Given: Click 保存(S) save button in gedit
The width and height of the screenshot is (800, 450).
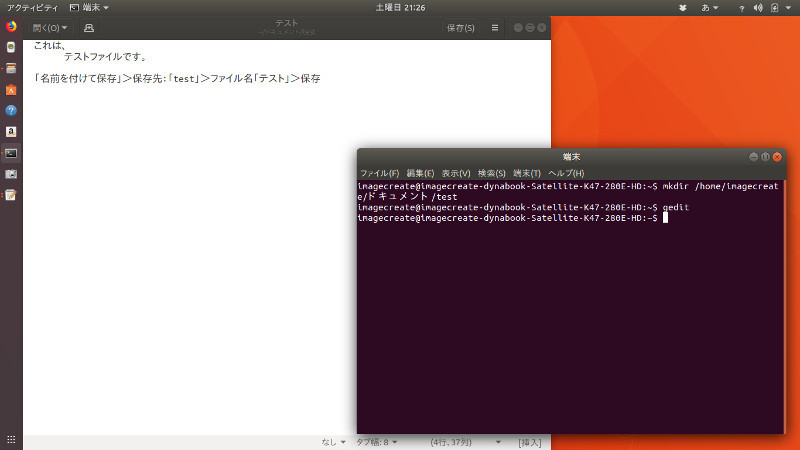Looking at the screenshot, I should click(460, 28).
